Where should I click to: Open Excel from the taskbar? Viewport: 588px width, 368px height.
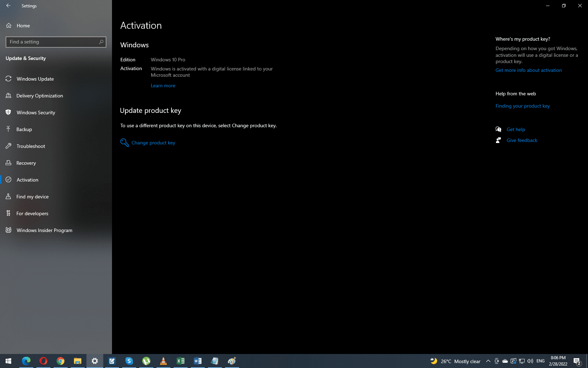181,361
